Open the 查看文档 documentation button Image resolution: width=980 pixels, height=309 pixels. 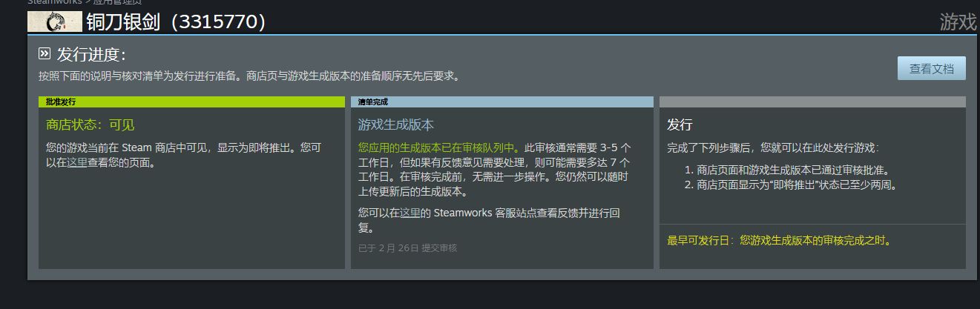click(932, 68)
